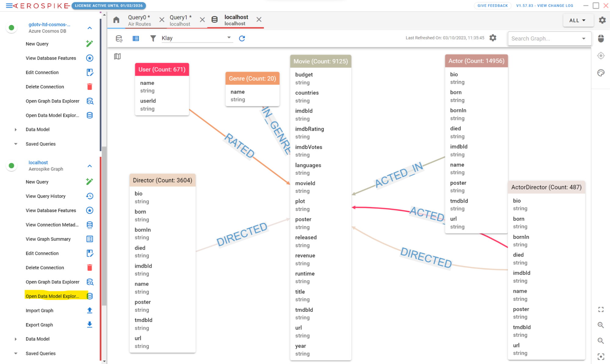Click the red Delete Connection trash under Cosmos

pyautogui.click(x=90, y=87)
